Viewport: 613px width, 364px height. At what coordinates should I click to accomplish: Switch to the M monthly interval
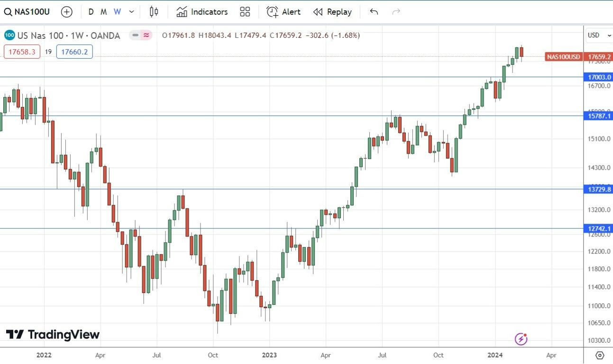click(x=103, y=11)
